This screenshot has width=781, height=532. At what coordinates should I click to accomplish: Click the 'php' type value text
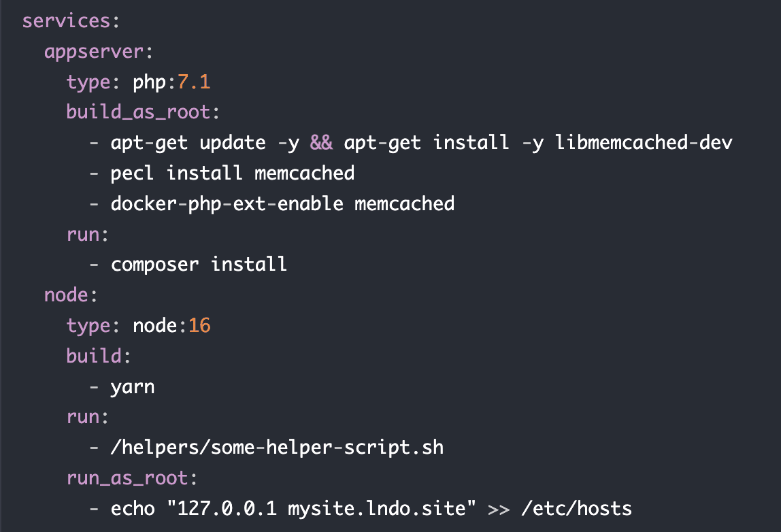click(x=150, y=82)
